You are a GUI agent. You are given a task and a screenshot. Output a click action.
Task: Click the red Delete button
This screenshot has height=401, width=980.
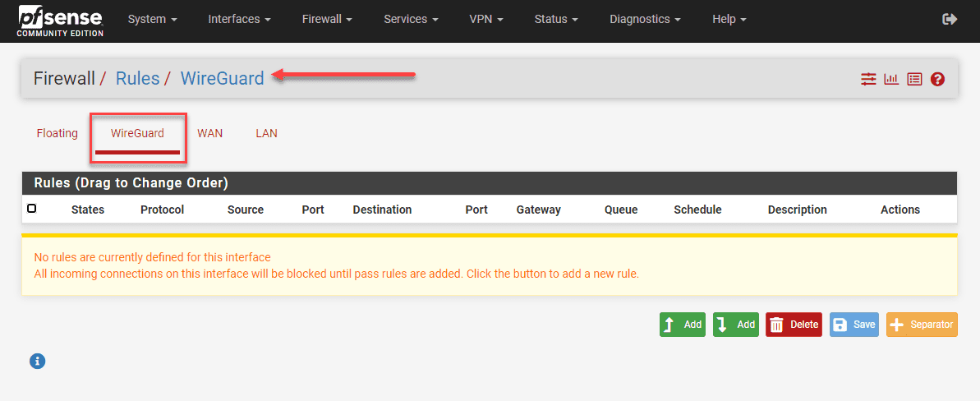point(794,325)
